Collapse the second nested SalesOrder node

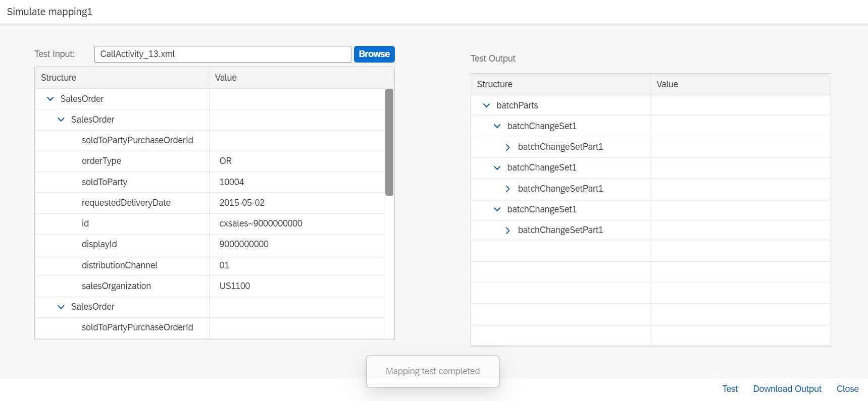pos(61,307)
